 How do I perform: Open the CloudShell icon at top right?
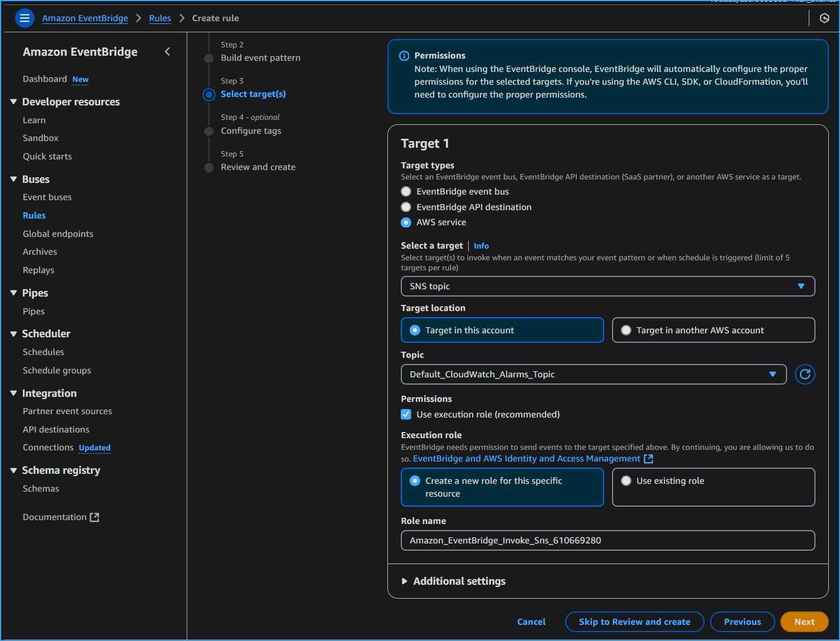tap(824, 18)
